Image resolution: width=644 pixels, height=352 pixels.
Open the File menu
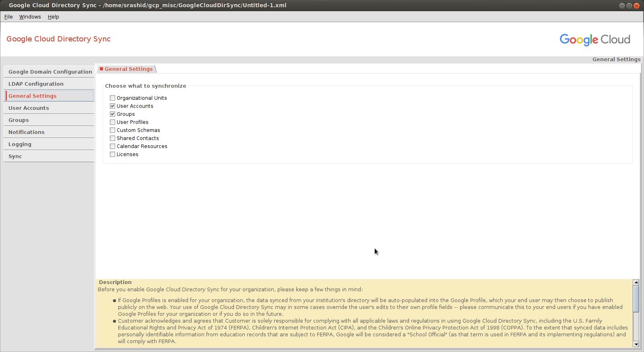tap(8, 16)
